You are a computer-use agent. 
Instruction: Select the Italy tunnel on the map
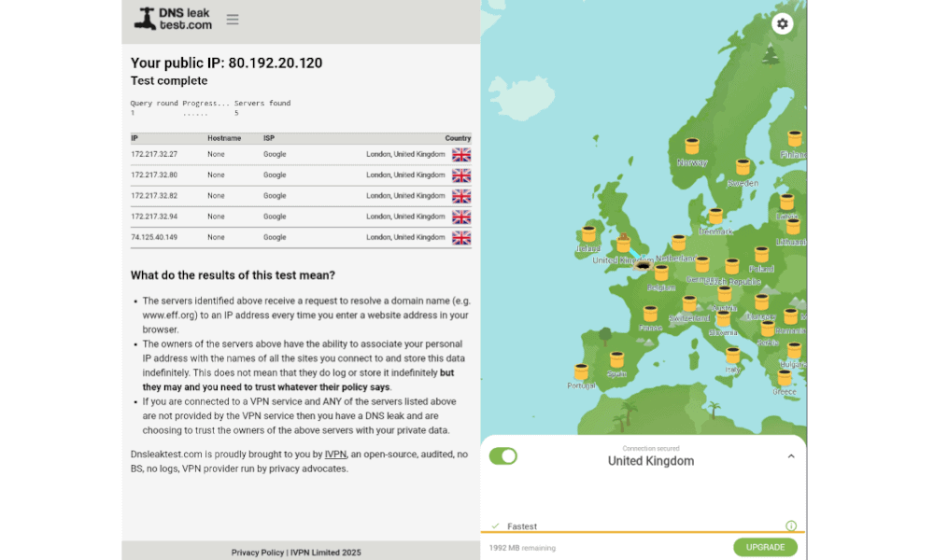pos(732,356)
